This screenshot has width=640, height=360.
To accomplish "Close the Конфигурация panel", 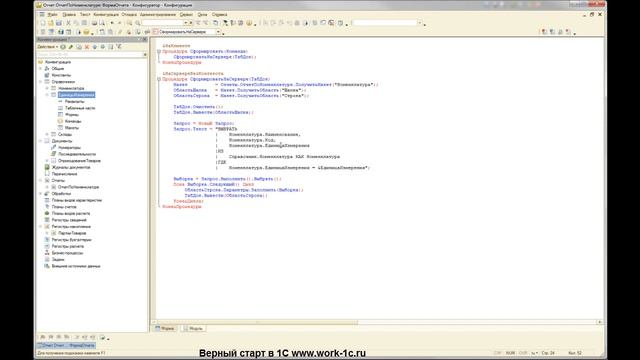I will point(144,40).
